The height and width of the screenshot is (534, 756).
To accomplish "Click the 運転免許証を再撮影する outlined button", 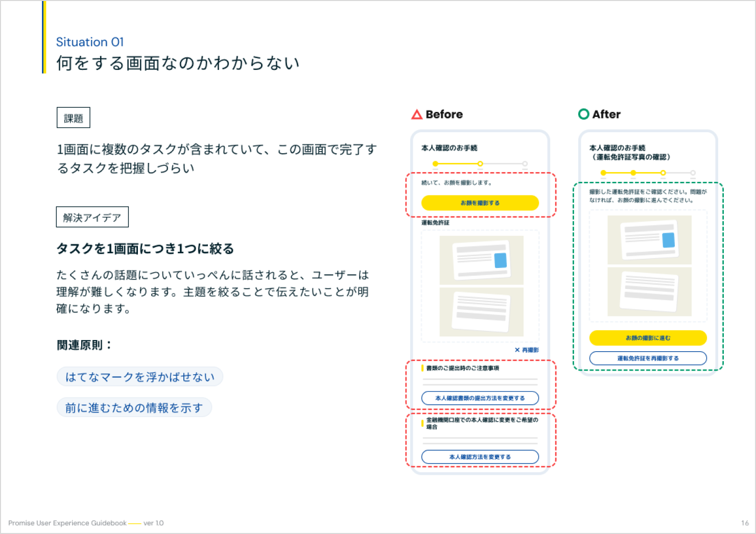I will pos(648,358).
